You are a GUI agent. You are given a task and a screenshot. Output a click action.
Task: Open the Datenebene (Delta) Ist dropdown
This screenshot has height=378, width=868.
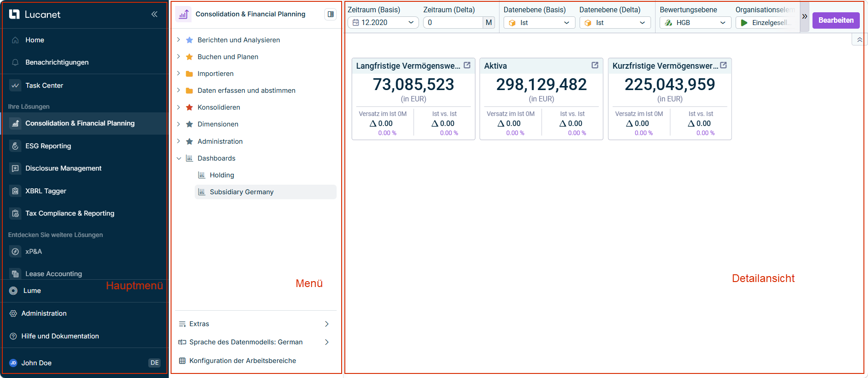[x=615, y=22]
